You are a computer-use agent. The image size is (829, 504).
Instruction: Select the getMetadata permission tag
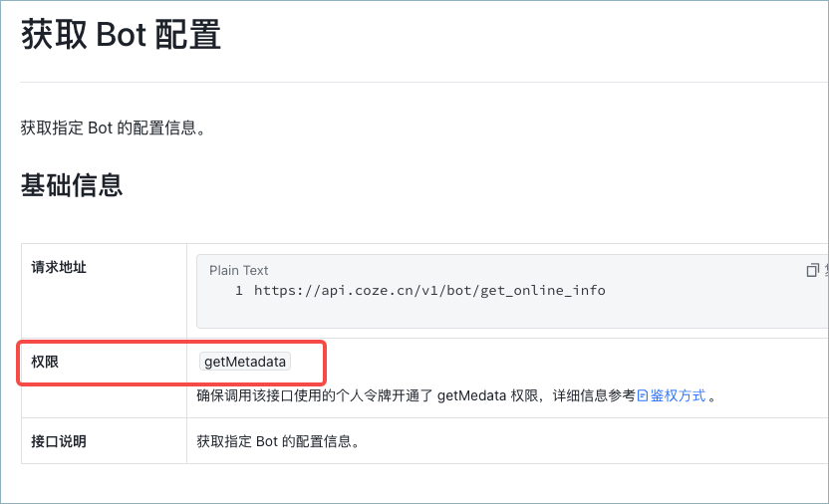pyautogui.click(x=245, y=362)
